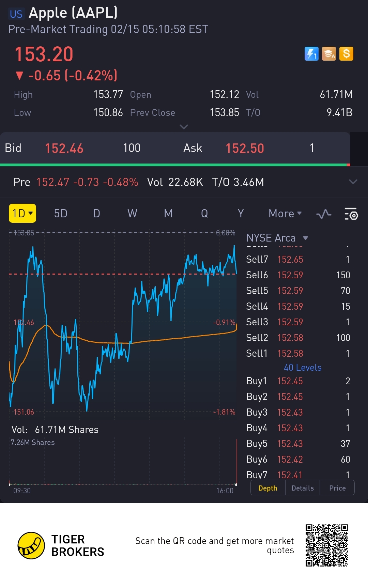Tap the QR code image

(x=326, y=545)
